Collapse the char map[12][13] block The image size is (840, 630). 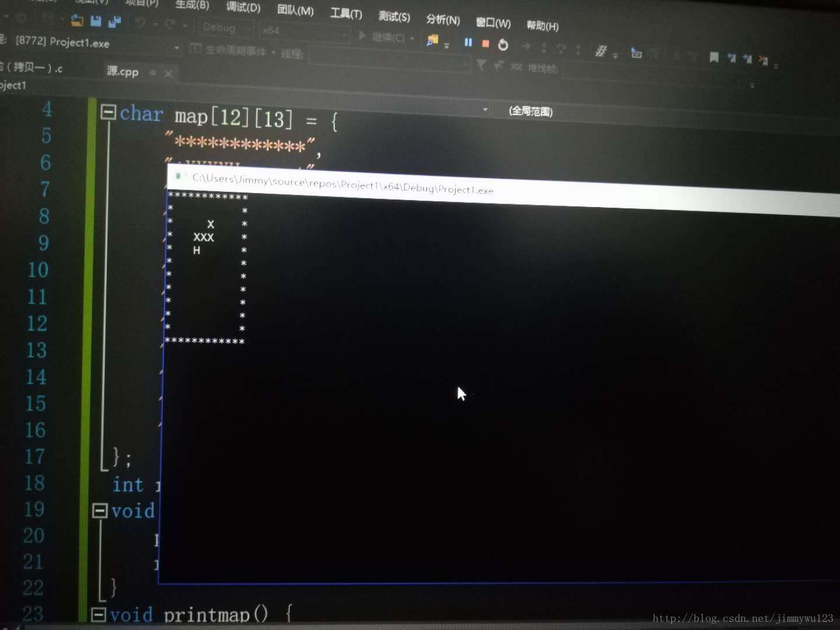(108, 111)
